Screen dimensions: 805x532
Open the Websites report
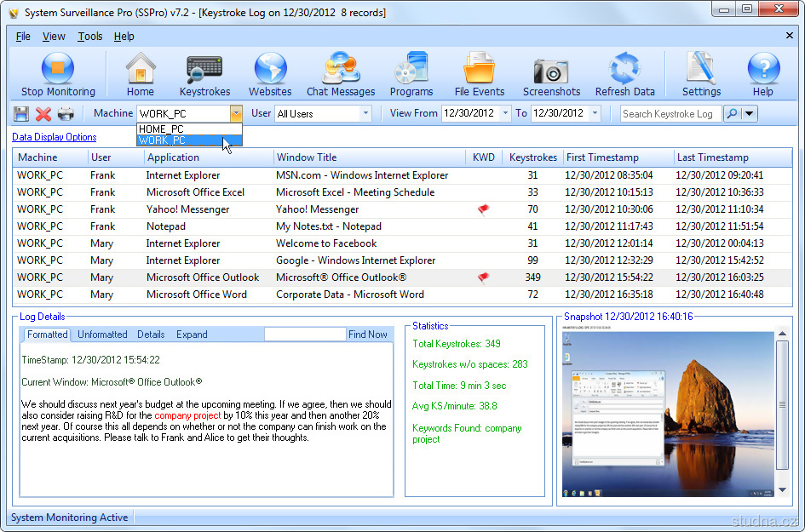(x=270, y=74)
